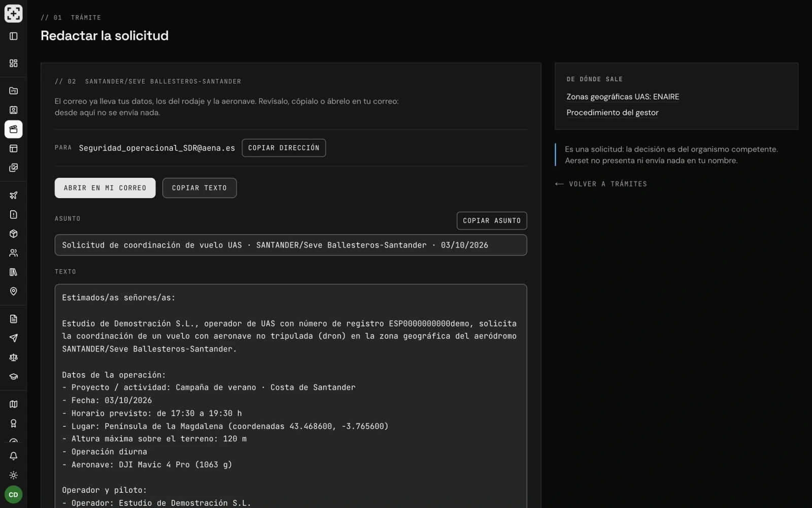Open the people team icon
The height and width of the screenshot is (508, 812).
tap(14, 252)
